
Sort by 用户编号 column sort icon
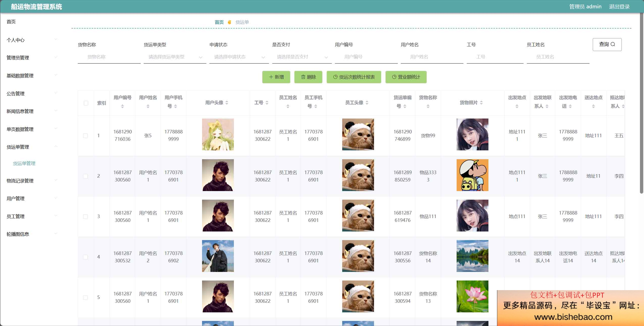(122, 106)
